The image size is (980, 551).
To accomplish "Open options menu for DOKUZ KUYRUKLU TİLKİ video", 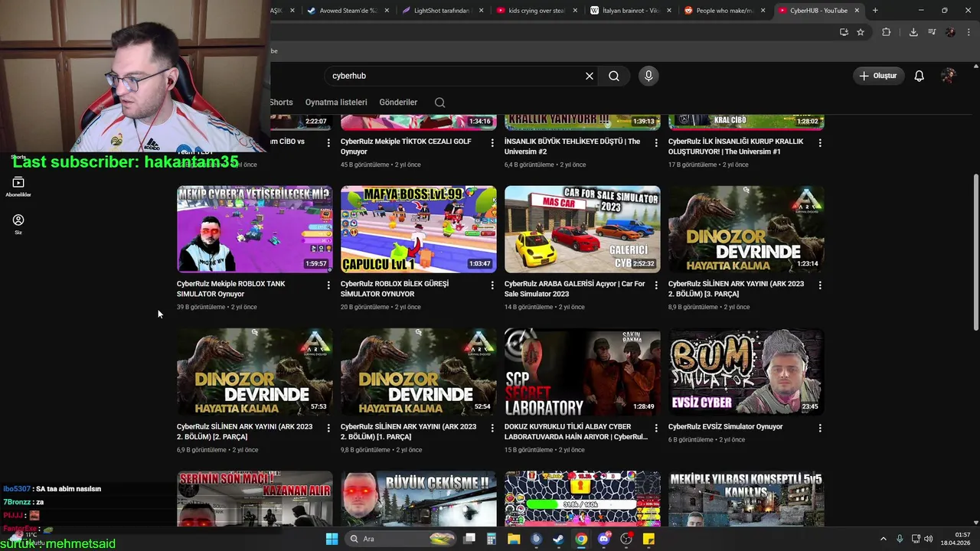I will 656,428.
